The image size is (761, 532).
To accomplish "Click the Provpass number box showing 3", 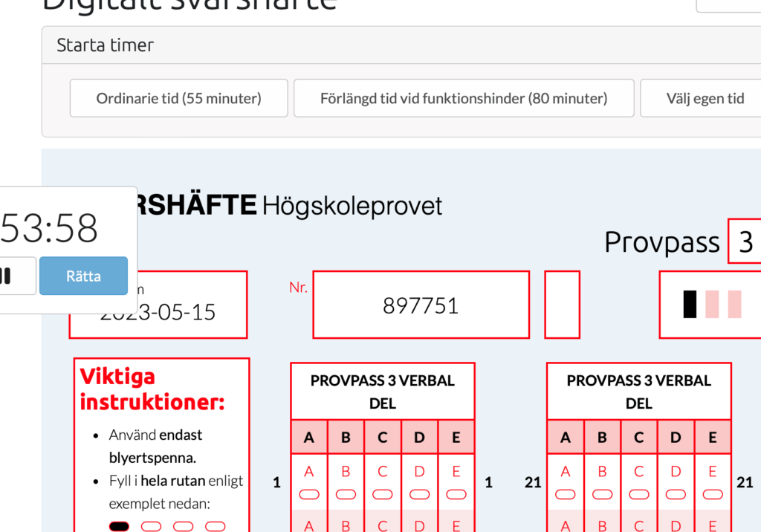I will [745, 241].
